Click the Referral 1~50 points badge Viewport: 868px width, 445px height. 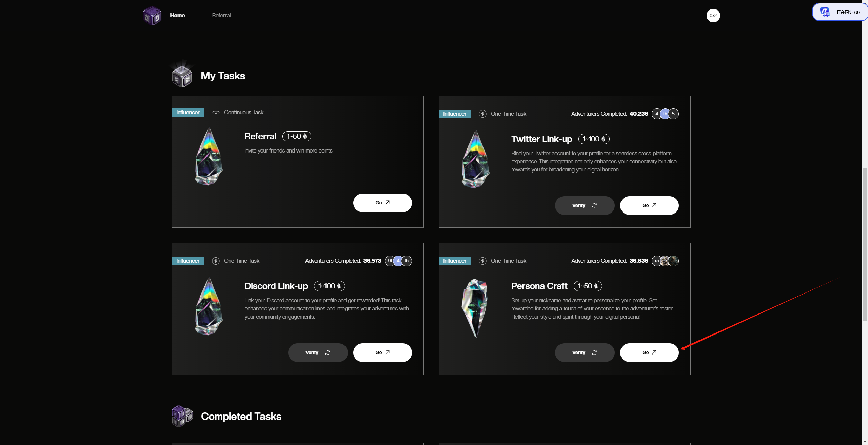pyautogui.click(x=297, y=136)
